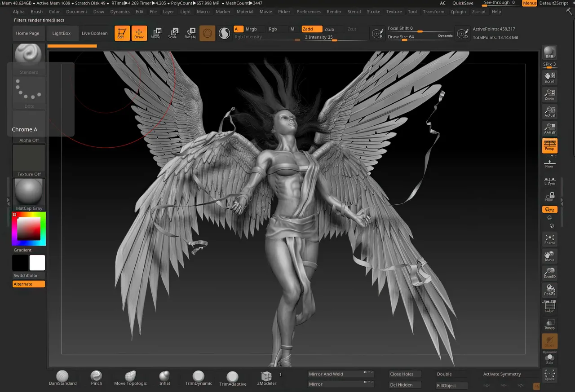Open the Zplugin menu
This screenshot has width=575, height=392.
click(458, 12)
